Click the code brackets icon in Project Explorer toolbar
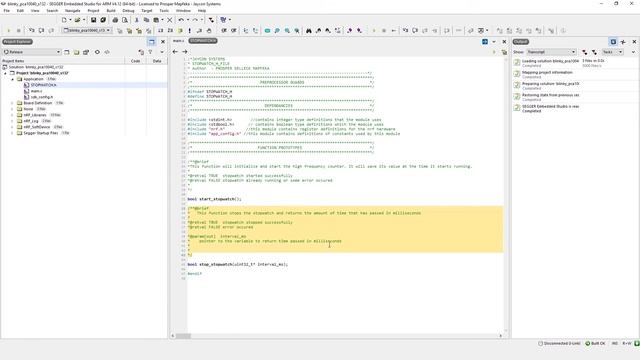The height and width of the screenshot is (360, 640). coord(107,52)
